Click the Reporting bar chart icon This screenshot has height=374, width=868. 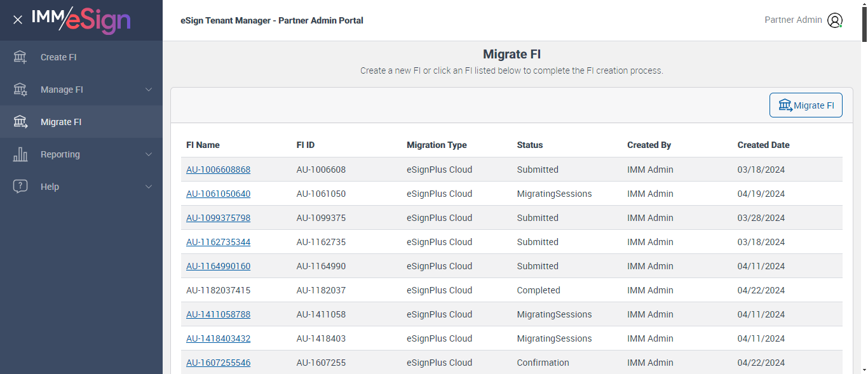[20, 154]
